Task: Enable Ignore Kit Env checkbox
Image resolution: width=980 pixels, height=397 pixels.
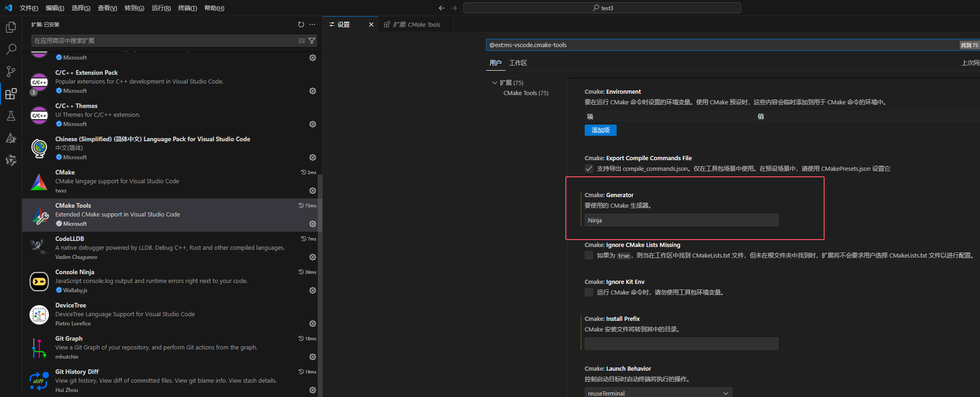Action: 589,292
